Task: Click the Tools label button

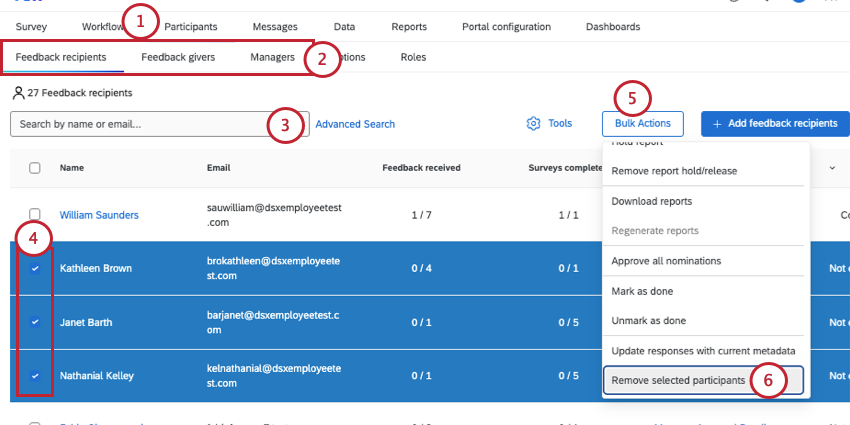Action: pos(560,124)
